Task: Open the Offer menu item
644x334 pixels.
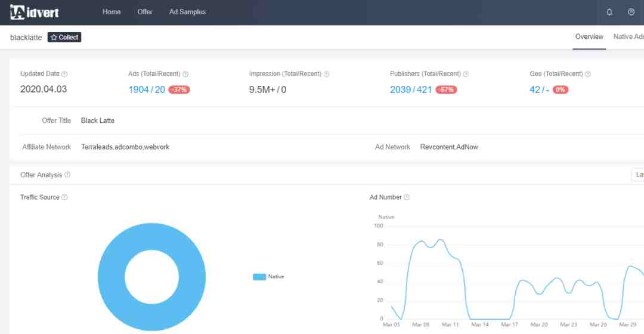Action: click(144, 12)
